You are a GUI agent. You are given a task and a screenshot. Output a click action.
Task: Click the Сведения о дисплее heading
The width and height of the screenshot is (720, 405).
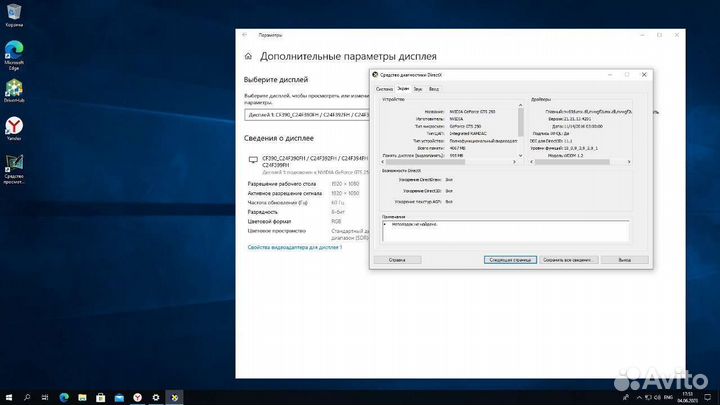point(279,138)
